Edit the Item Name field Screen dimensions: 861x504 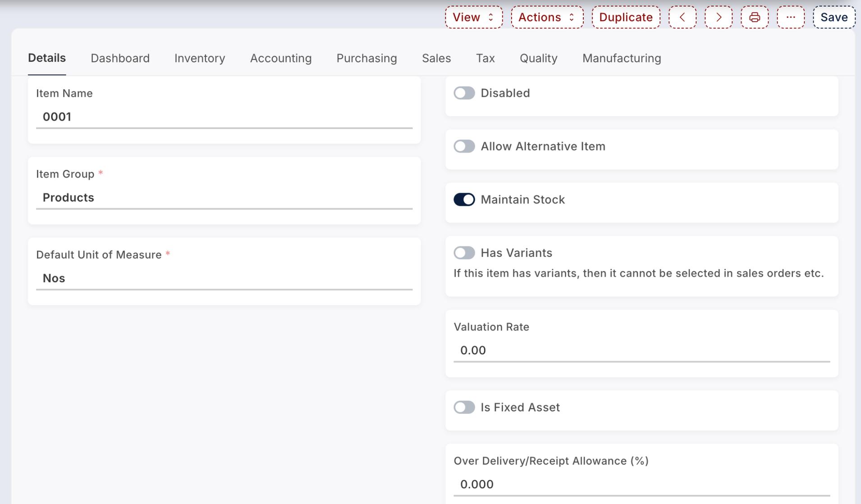click(224, 117)
